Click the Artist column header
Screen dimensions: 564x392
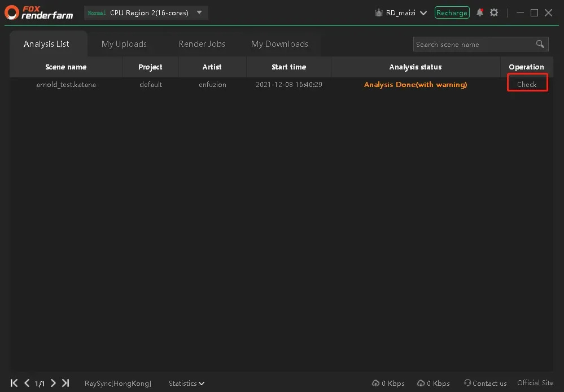[x=212, y=67]
